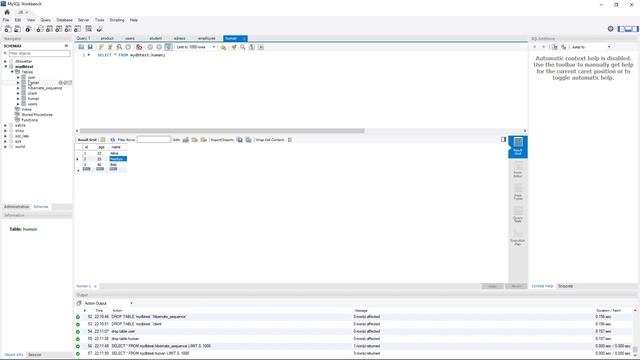Toggle word wrap icon in query toolbar
Screen dimensions: 640x360
261,47
